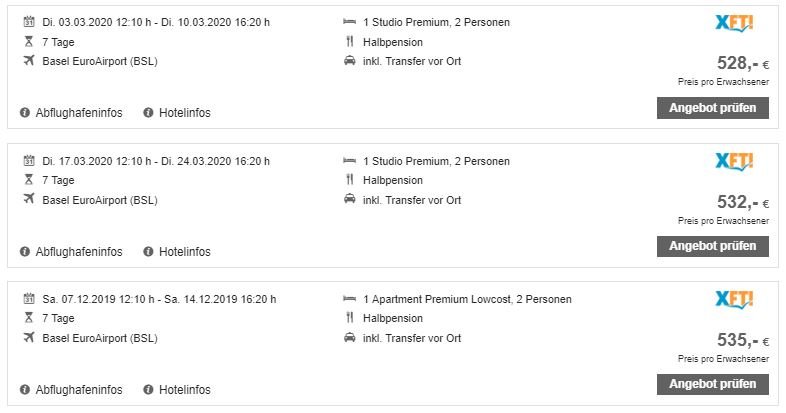Click the XFTI logo in the 528 € offer
The image size is (786, 413).
click(736, 24)
